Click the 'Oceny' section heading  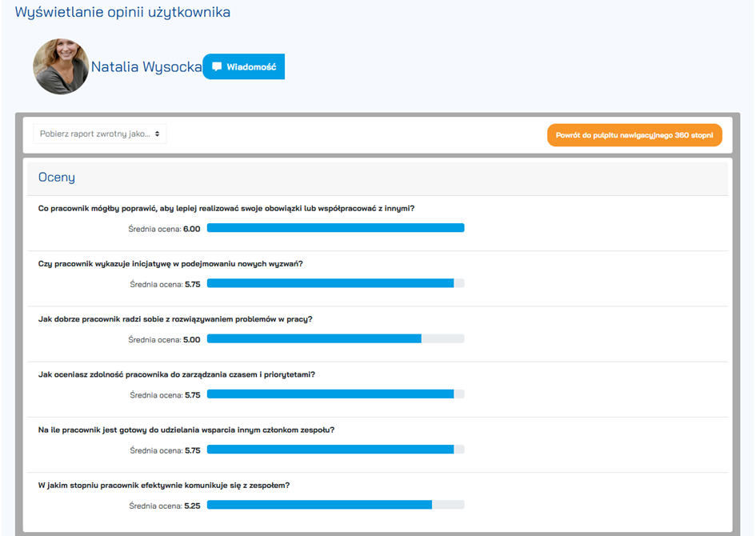tap(57, 178)
